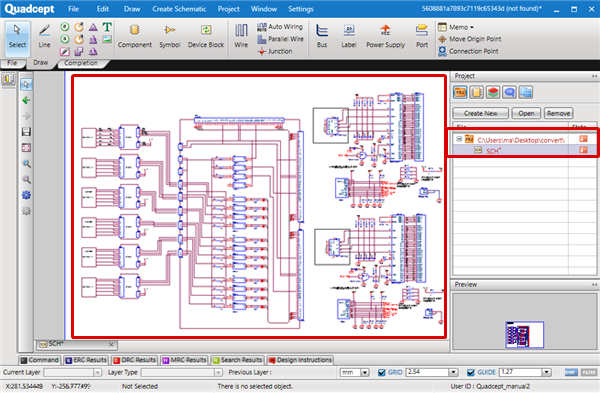600x393 pixels.
Task: Click 'There is no selected object.' text
Action: click(x=255, y=386)
